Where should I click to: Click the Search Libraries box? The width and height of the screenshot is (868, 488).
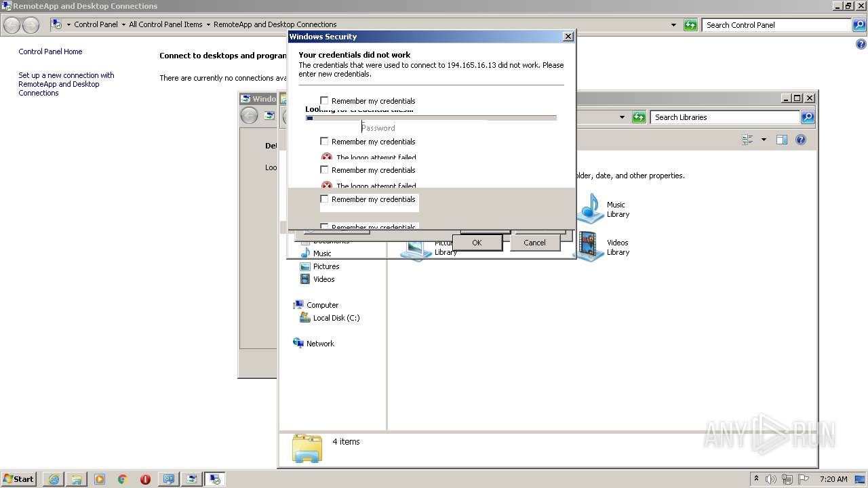pyautogui.click(x=725, y=117)
